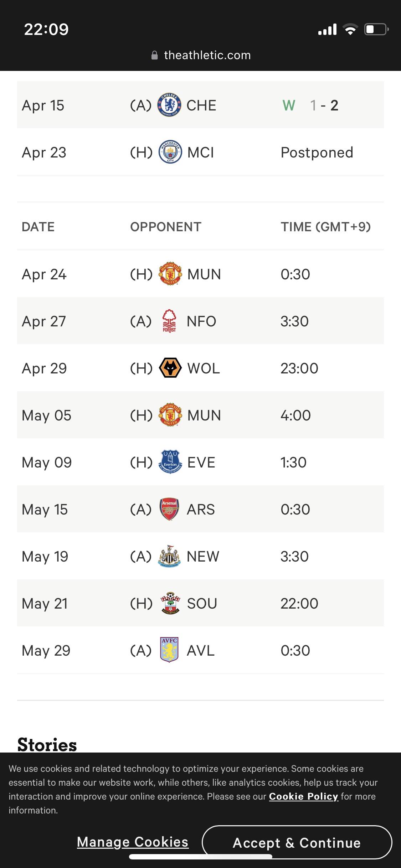Tap the Everton crest icon
The image size is (401, 868).
(x=170, y=462)
